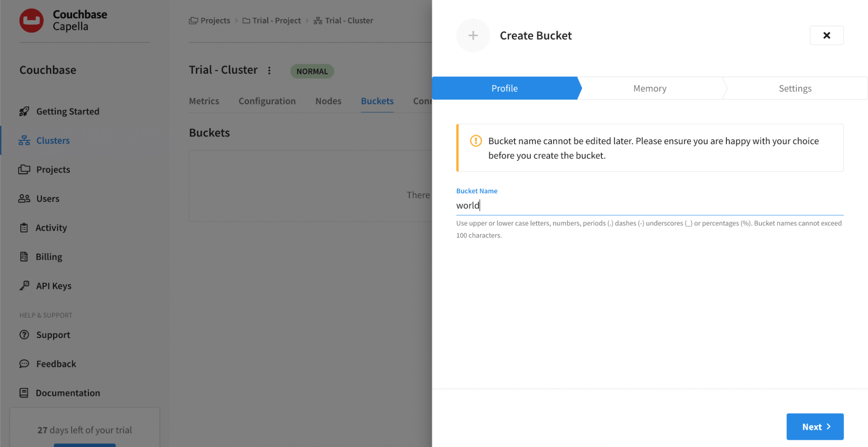Close the Create Bucket panel
The image size is (868, 447).
click(826, 35)
